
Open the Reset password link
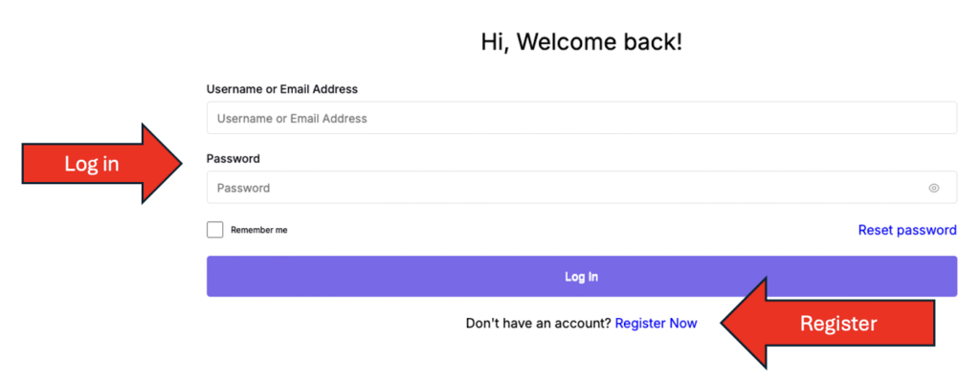906,230
